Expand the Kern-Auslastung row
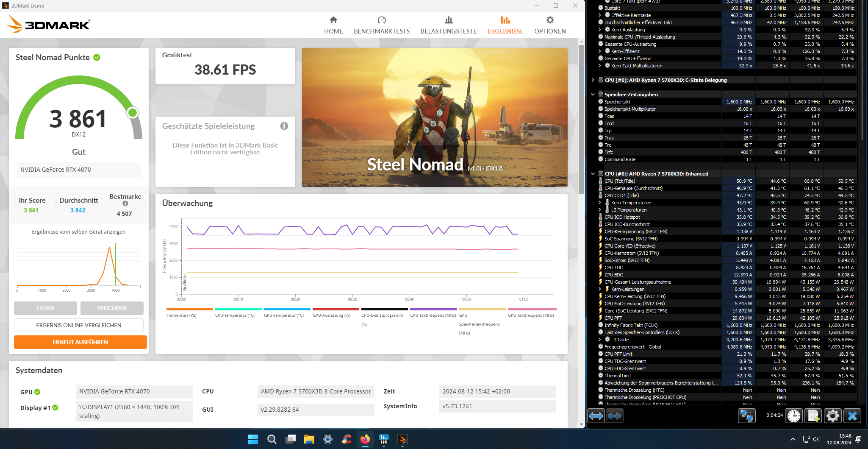 (599, 30)
